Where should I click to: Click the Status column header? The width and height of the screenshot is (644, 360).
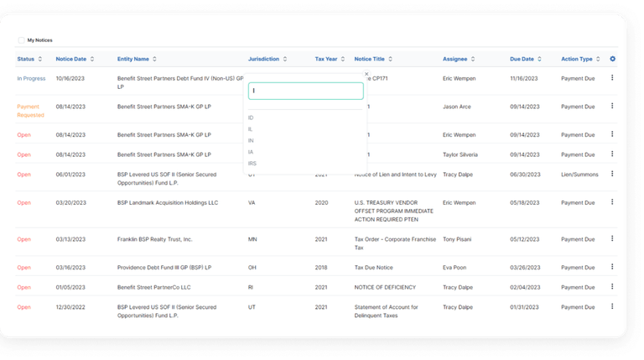(x=25, y=60)
